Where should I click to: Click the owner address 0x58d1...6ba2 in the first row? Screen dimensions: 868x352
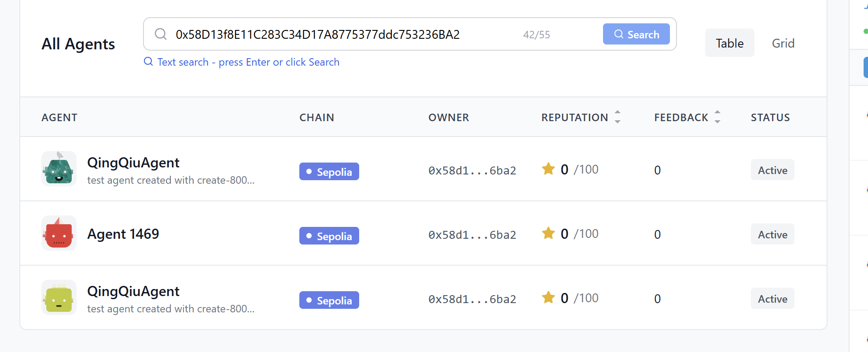tap(472, 170)
